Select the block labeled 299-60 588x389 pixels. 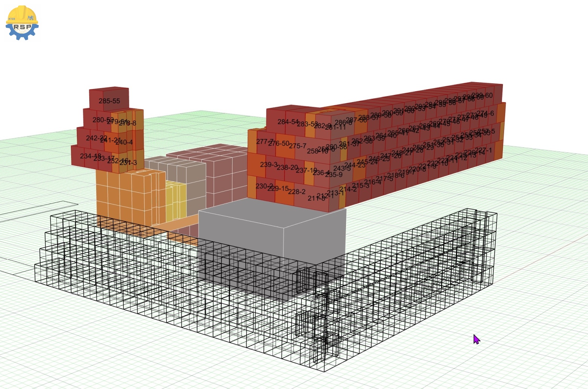point(482,96)
